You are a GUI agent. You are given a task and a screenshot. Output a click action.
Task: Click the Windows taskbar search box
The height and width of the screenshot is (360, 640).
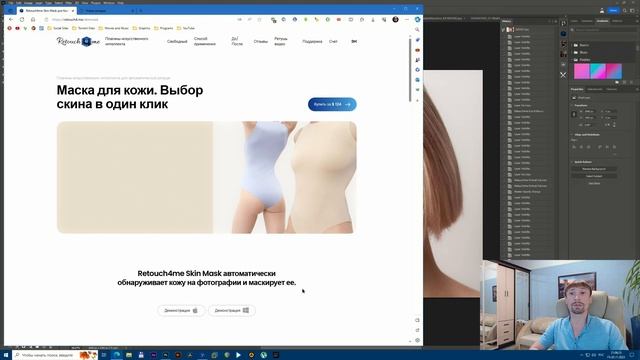click(55, 355)
